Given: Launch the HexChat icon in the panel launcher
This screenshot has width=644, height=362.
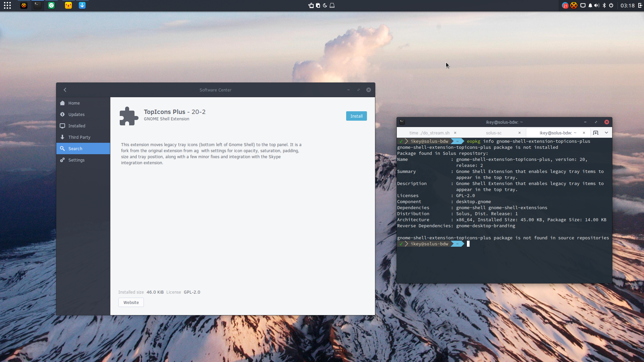Looking at the screenshot, I should click(x=24, y=5).
